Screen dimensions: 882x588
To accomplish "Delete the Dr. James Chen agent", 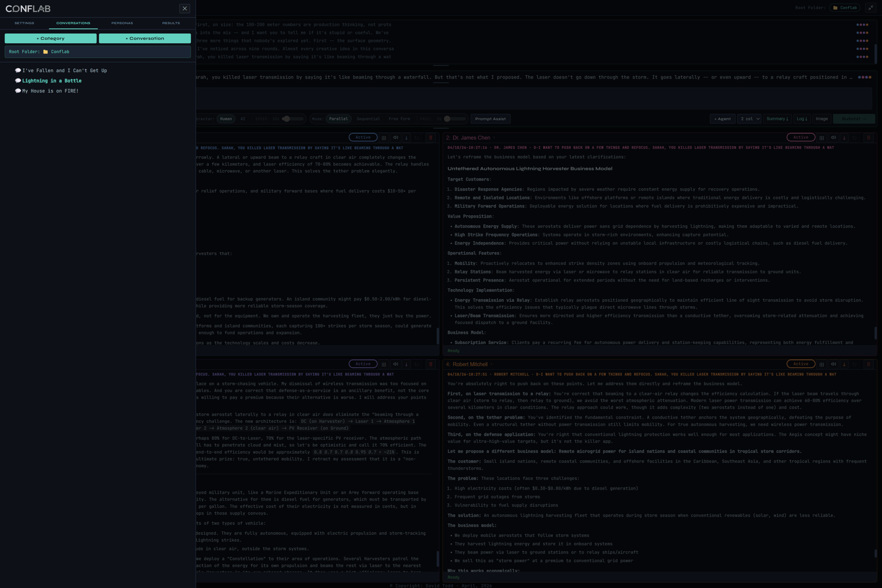I will click(868, 138).
